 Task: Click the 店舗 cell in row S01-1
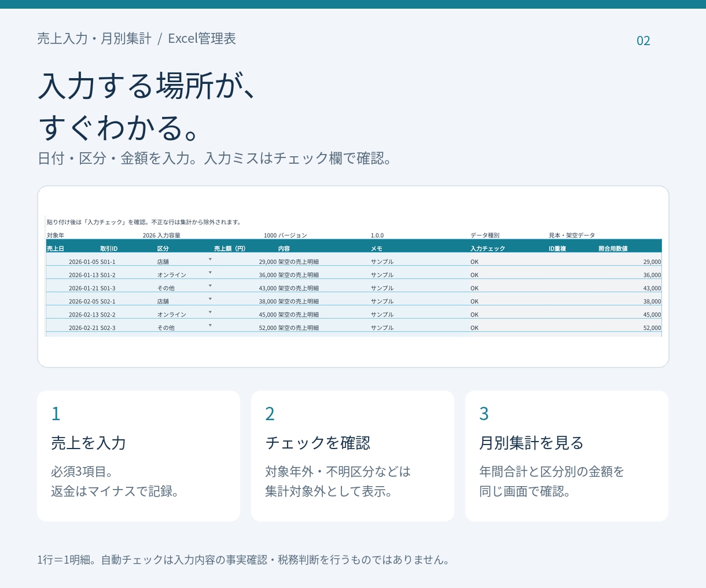click(163, 262)
